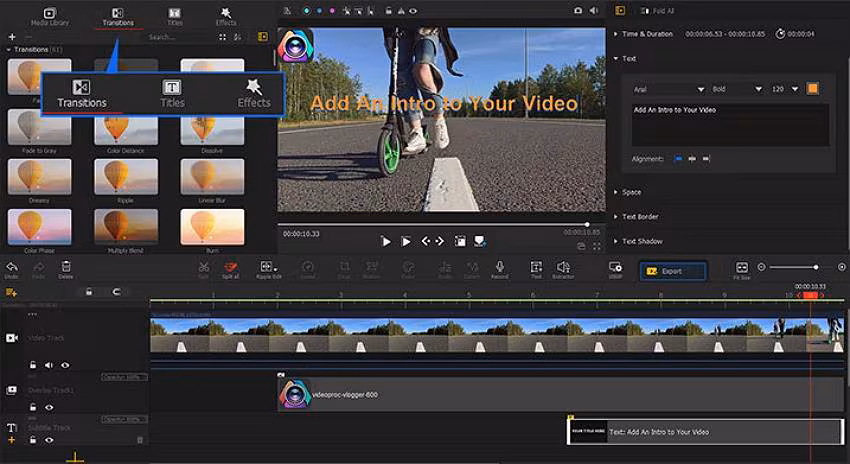Image resolution: width=850 pixels, height=464 pixels.
Task: Open the Speed tool
Action: click(307, 269)
